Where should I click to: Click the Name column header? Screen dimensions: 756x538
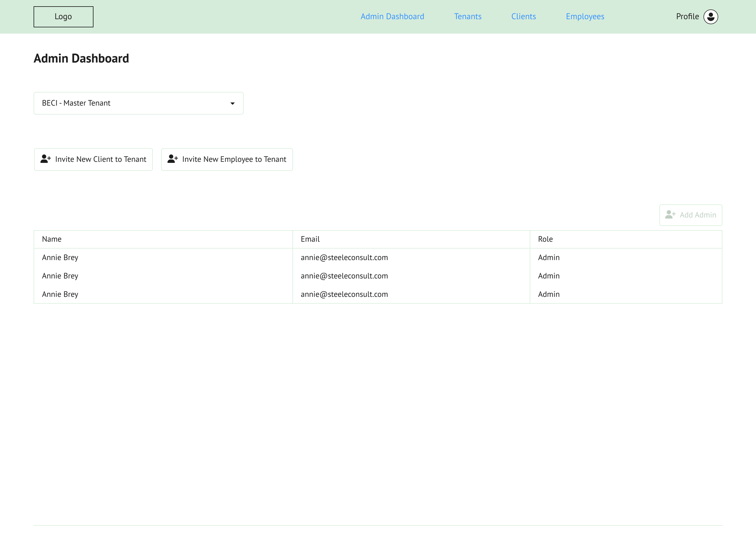(x=52, y=239)
